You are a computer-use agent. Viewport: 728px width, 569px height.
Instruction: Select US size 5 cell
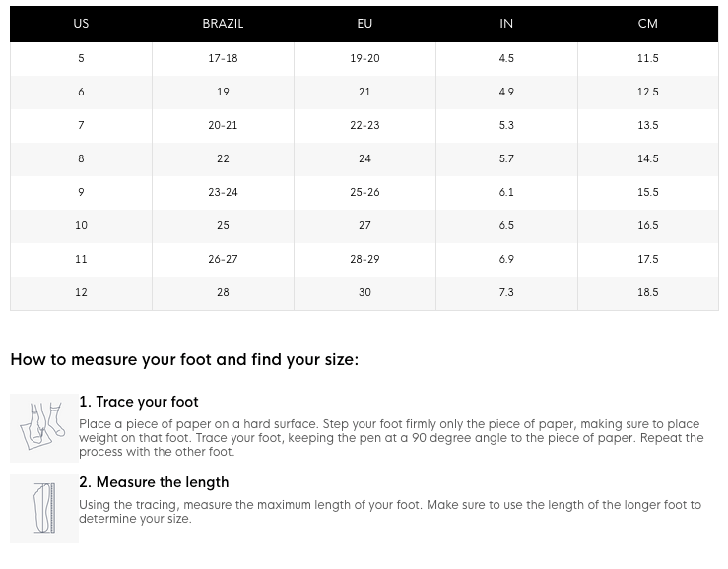tap(81, 58)
